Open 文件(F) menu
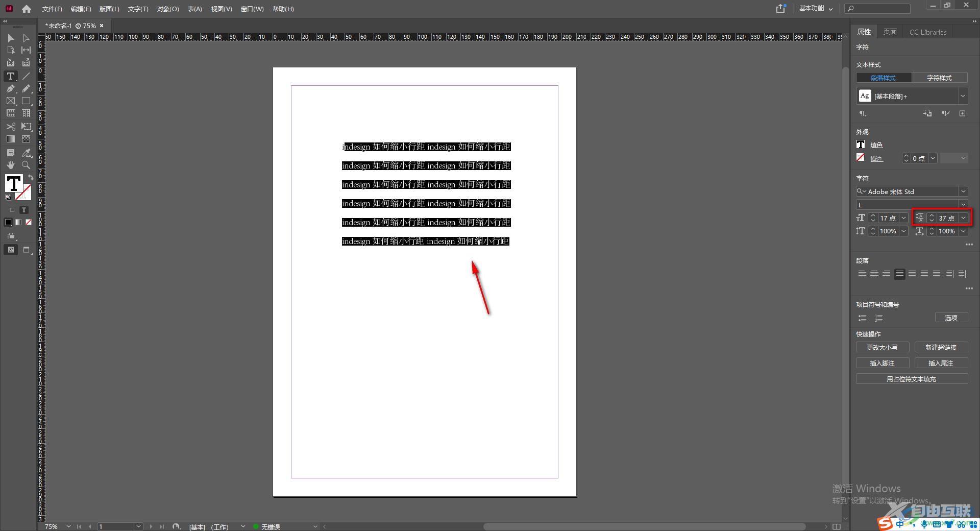 point(52,9)
